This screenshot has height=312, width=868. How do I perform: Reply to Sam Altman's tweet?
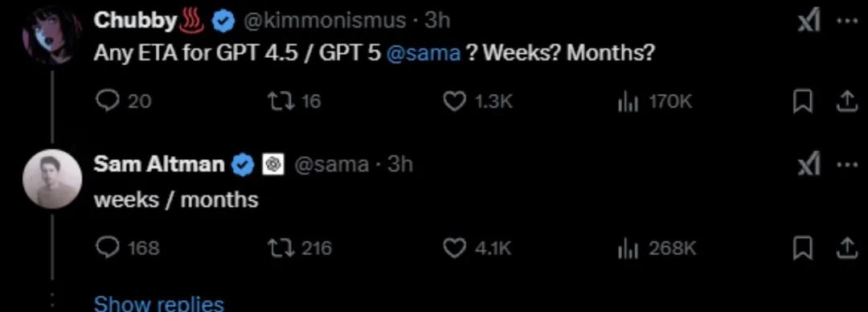click(x=127, y=248)
